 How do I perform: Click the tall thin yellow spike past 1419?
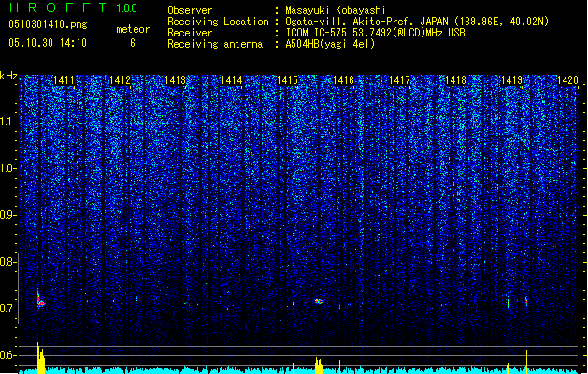[527, 362]
